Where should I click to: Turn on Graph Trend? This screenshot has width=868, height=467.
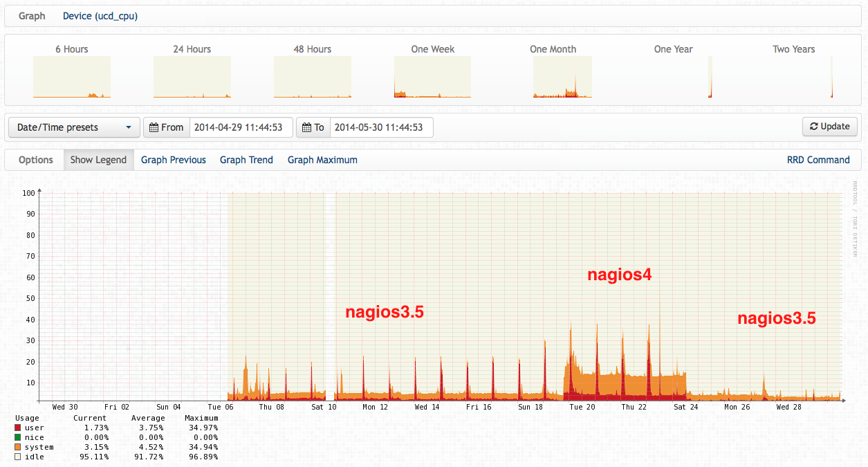tap(246, 160)
